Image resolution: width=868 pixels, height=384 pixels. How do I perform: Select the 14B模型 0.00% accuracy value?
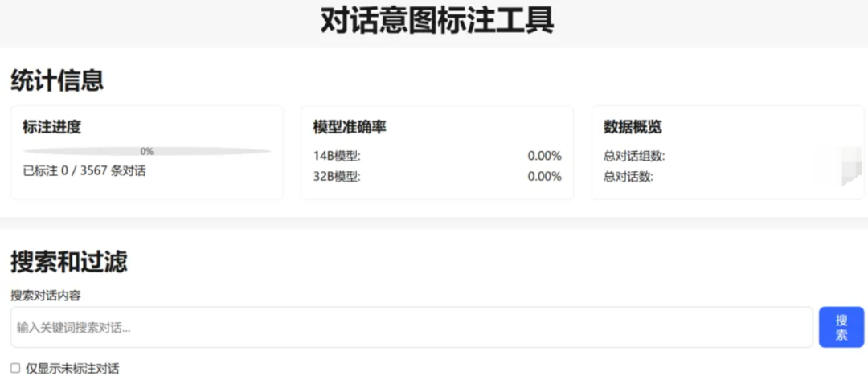545,156
